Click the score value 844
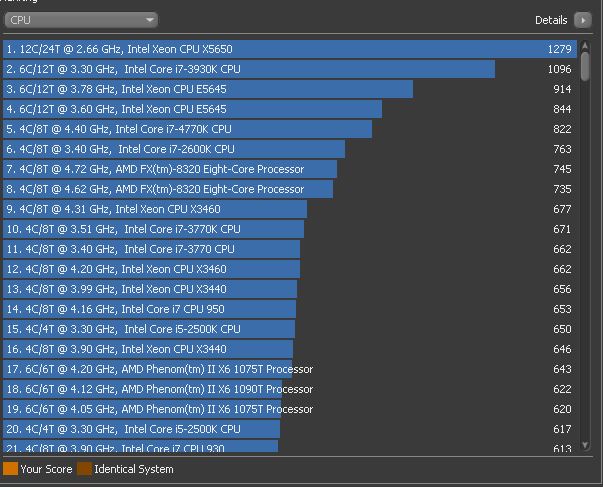 click(562, 109)
